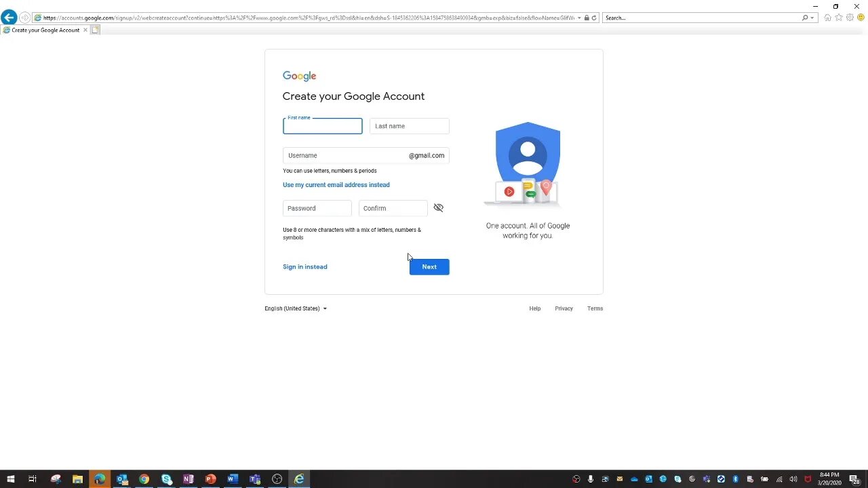Image resolution: width=868 pixels, height=488 pixels.
Task: Click the First name input field
Action: [x=323, y=126]
